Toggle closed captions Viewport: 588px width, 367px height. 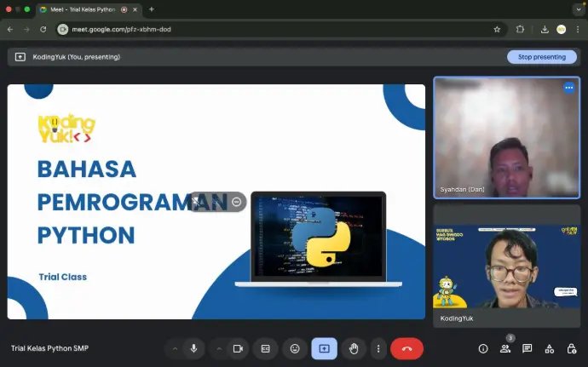pyautogui.click(x=266, y=348)
